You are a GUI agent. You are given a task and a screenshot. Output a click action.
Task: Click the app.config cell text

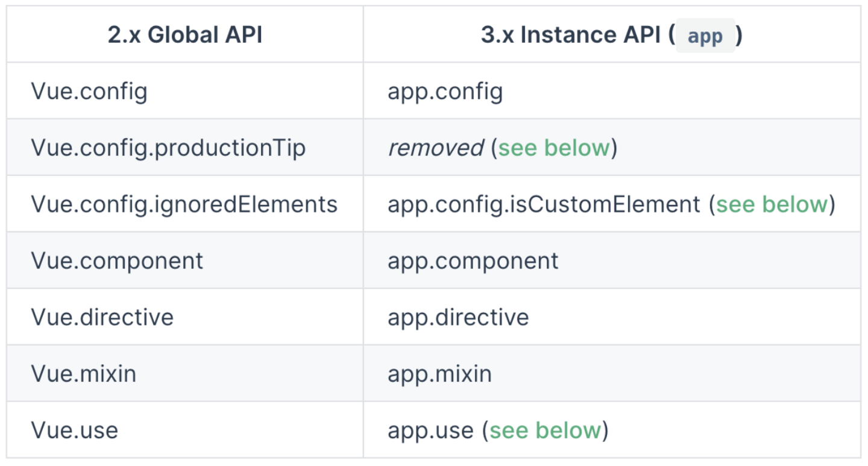tap(445, 92)
